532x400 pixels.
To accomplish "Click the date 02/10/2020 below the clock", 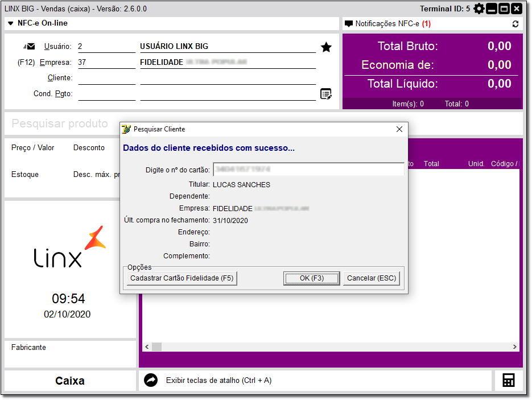I will (x=67, y=314).
